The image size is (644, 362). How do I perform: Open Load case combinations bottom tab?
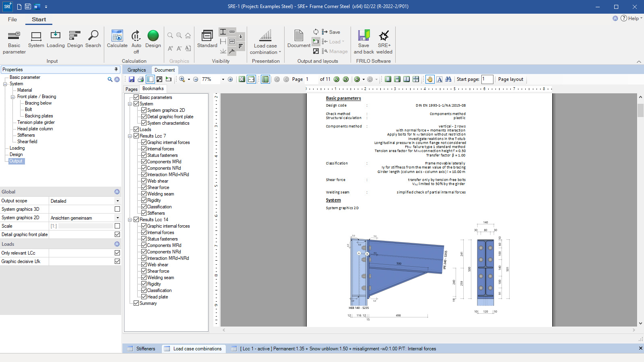coord(193,349)
